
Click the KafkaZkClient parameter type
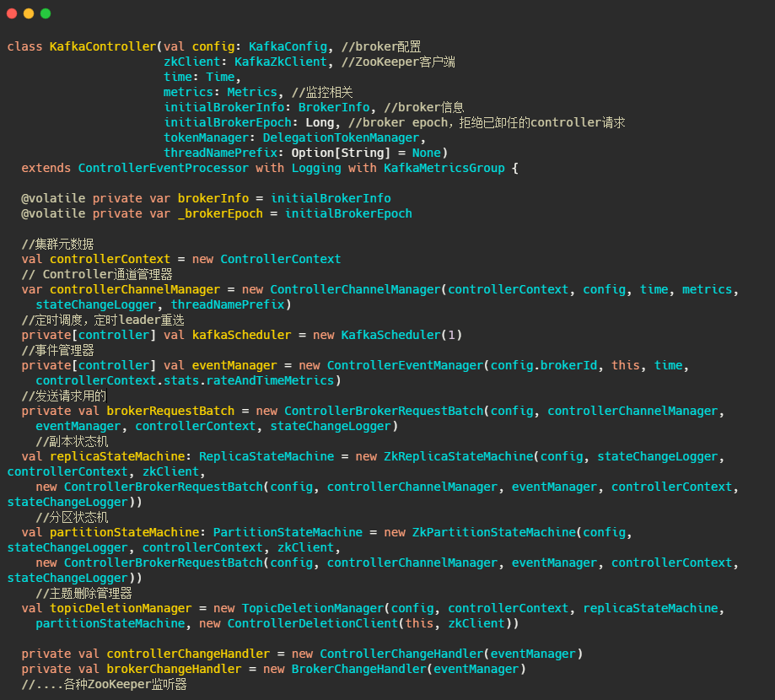280,62
